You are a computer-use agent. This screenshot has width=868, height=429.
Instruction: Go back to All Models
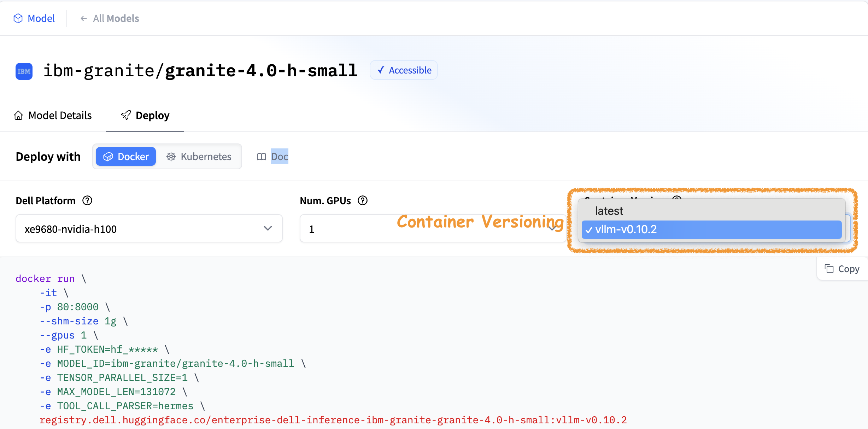pyautogui.click(x=116, y=18)
